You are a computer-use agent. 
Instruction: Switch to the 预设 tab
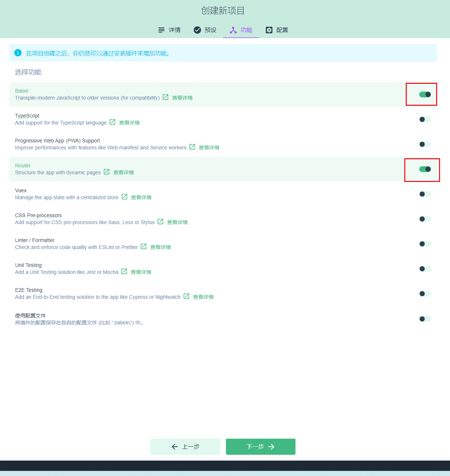[205, 30]
